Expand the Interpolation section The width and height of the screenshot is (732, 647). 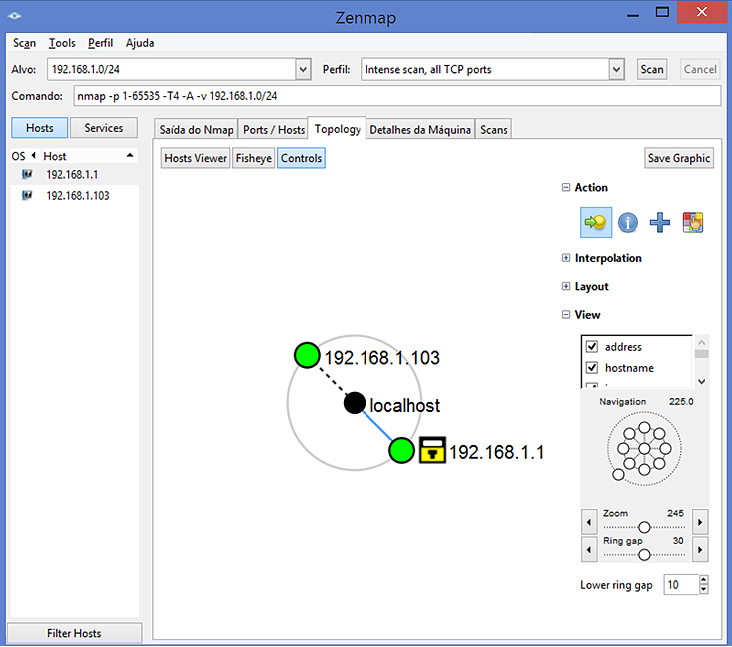click(x=566, y=258)
